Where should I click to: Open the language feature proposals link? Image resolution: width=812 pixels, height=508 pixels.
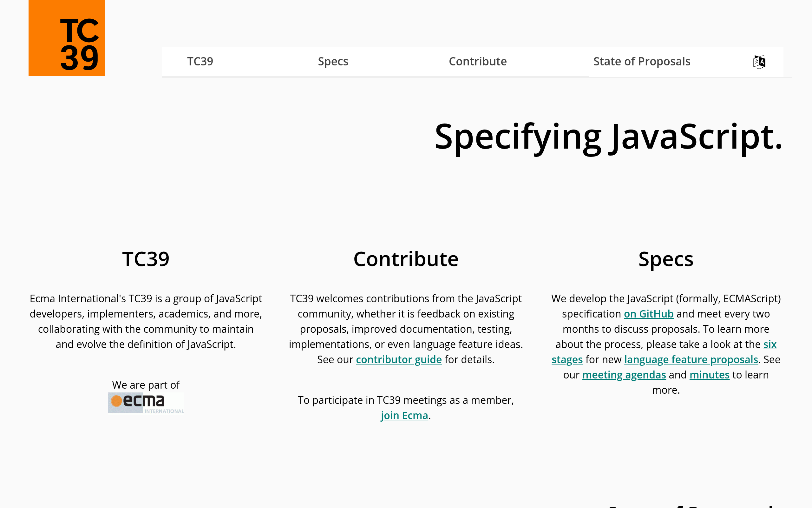pos(691,359)
